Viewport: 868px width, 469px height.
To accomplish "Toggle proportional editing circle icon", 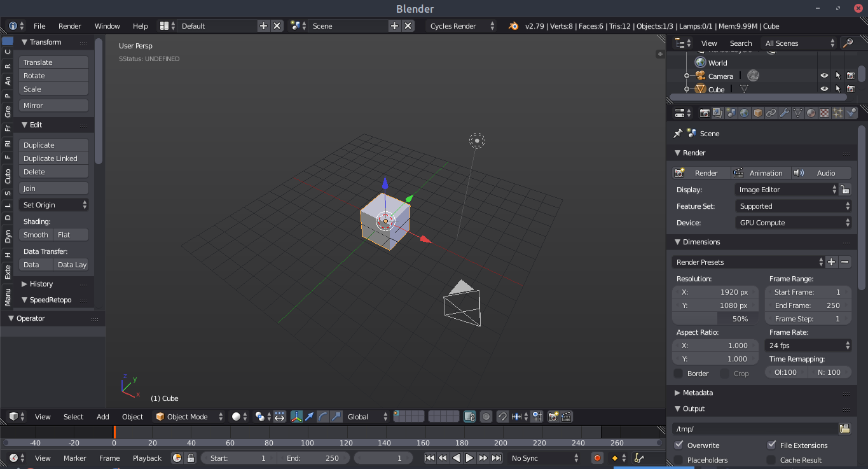I will tap(486, 417).
